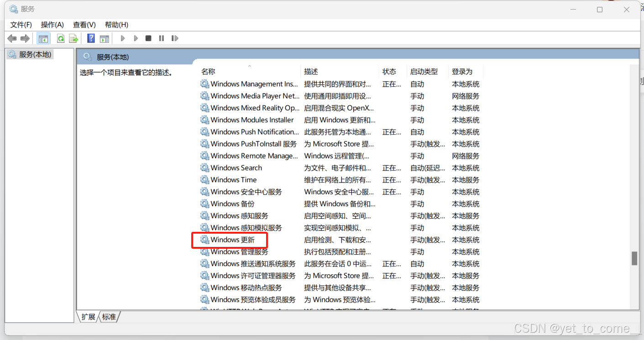Click gear icon beside Windows 管理服务
Screen dimensions: 644x340
pos(204,251)
